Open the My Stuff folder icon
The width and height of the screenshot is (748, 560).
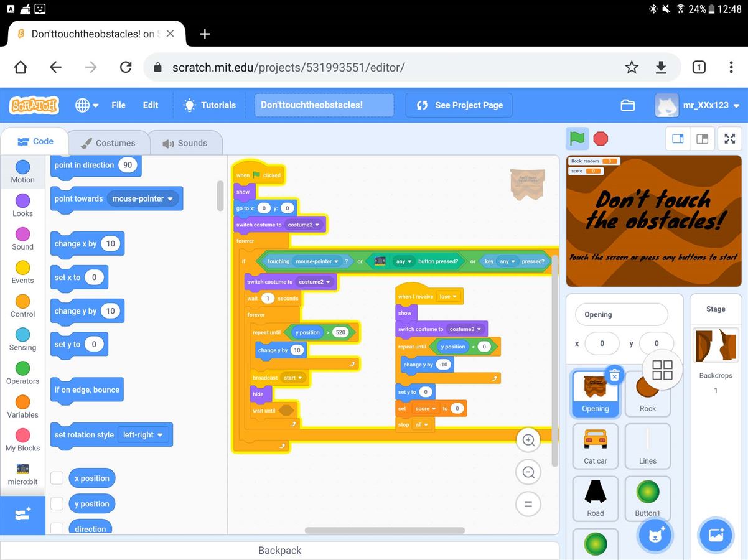627,105
